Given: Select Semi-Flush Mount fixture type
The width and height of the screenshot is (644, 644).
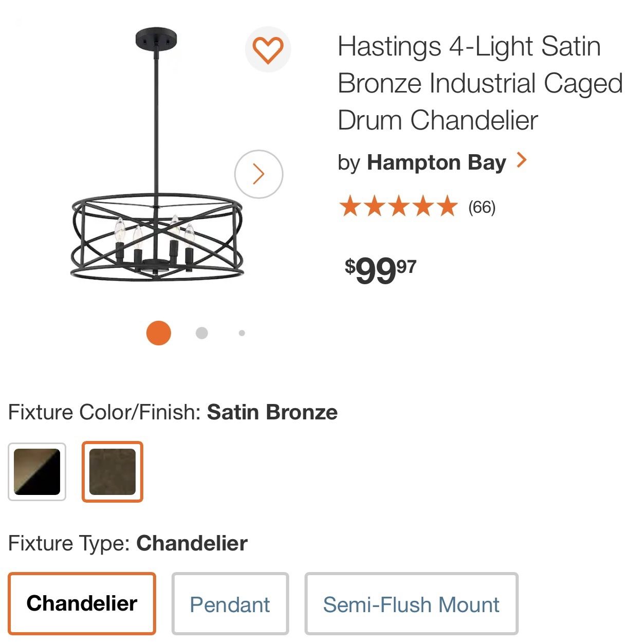Looking at the screenshot, I should point(411,604).
